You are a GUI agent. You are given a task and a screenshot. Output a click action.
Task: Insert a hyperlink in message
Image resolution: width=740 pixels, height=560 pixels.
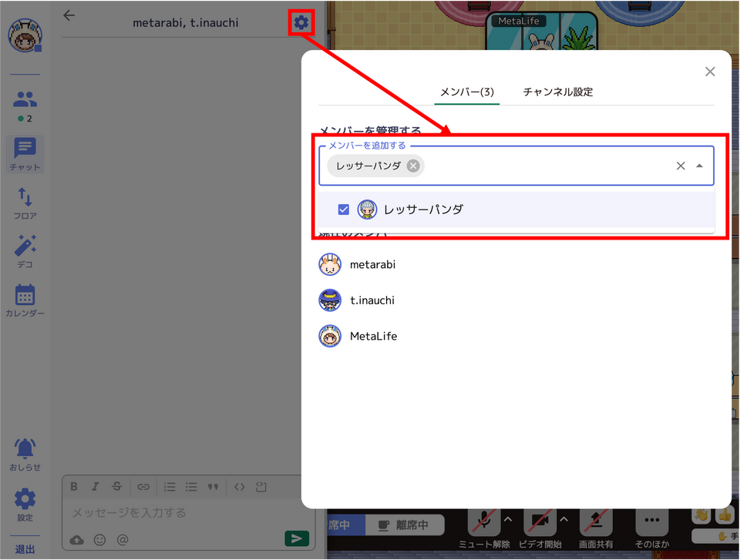[143, 487]
